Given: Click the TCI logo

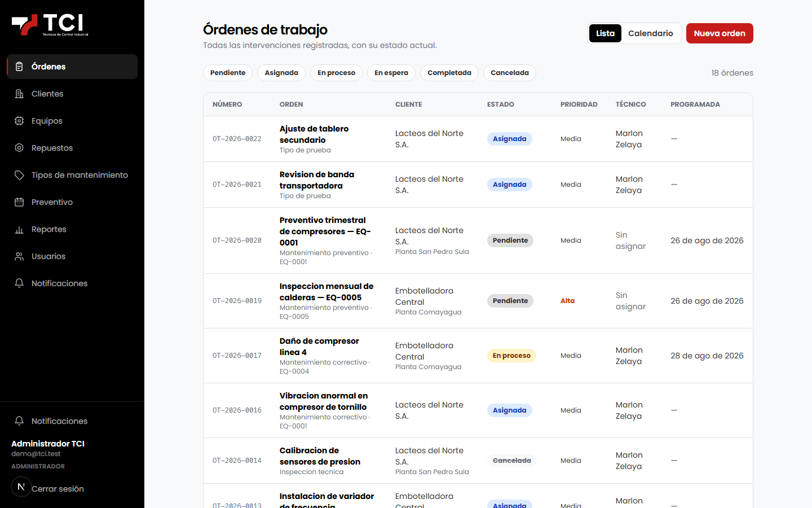Looking at the screenshot, I should click(50, 25).
